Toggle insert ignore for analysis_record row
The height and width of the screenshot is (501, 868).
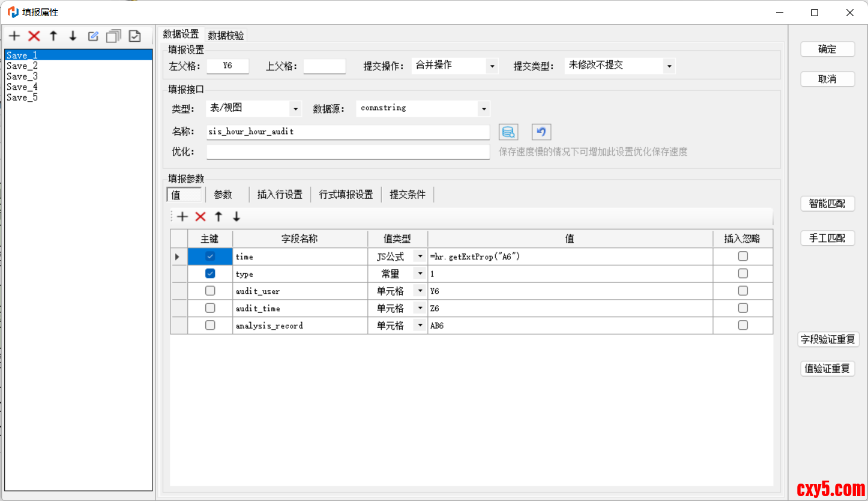click(743, 325)
